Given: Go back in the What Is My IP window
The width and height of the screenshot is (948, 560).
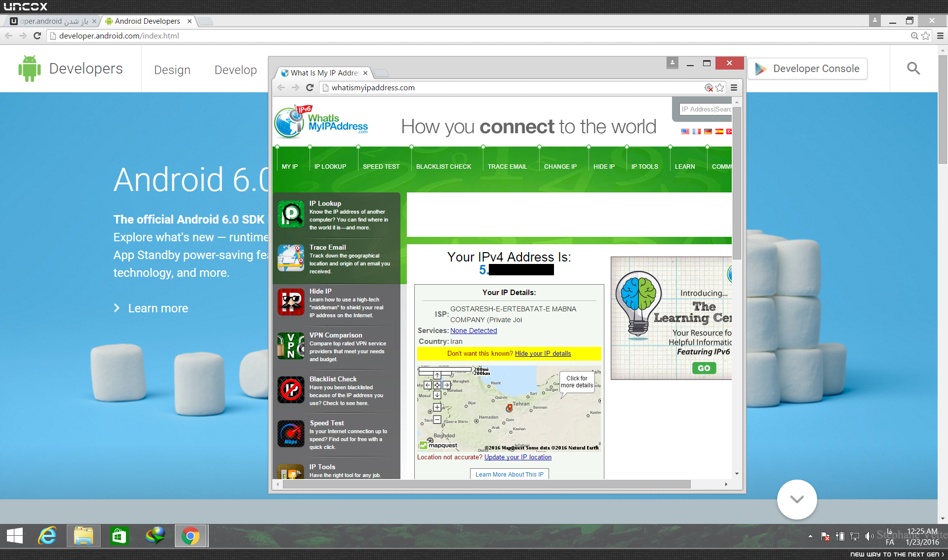Looking at the screenshot, I should (x=281, y=87).
